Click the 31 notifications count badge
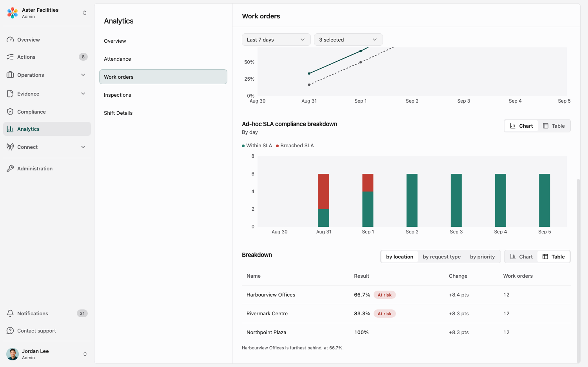Screen dimensions: 588x367 click(82, 313)
